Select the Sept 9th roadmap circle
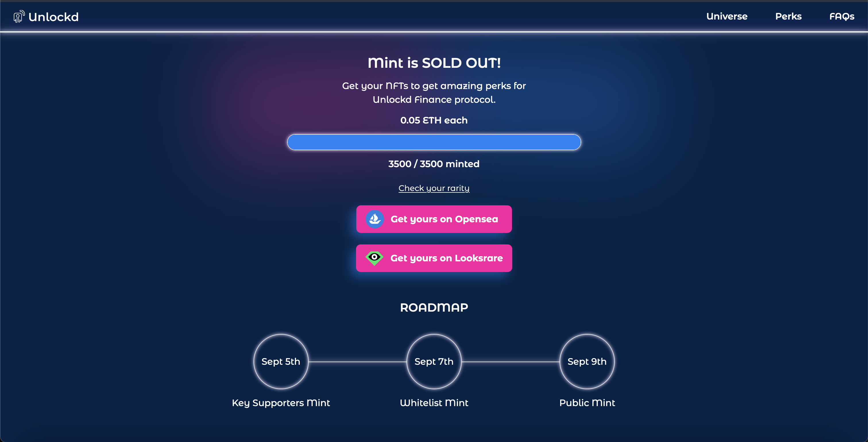Viewport: 868px width, 442px height. 587,361
